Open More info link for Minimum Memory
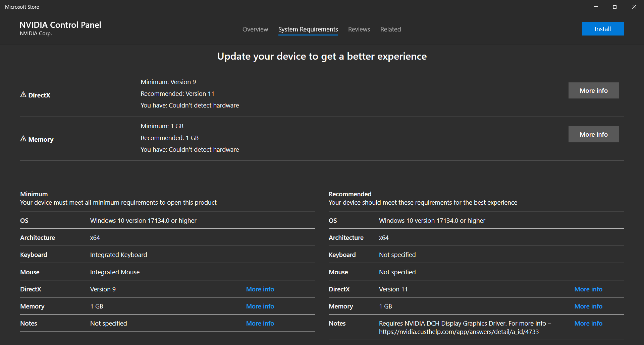 pos(260,306)
